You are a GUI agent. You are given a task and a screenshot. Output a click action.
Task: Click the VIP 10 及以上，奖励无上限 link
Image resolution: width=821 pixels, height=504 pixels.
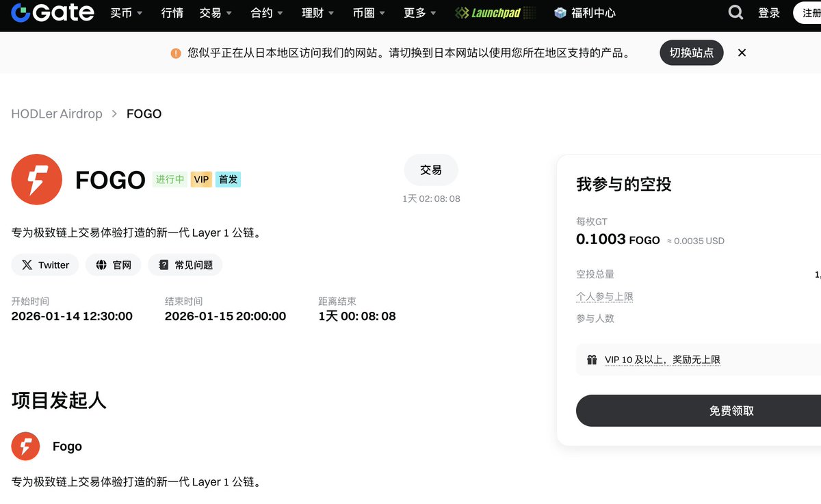[662, 360]
